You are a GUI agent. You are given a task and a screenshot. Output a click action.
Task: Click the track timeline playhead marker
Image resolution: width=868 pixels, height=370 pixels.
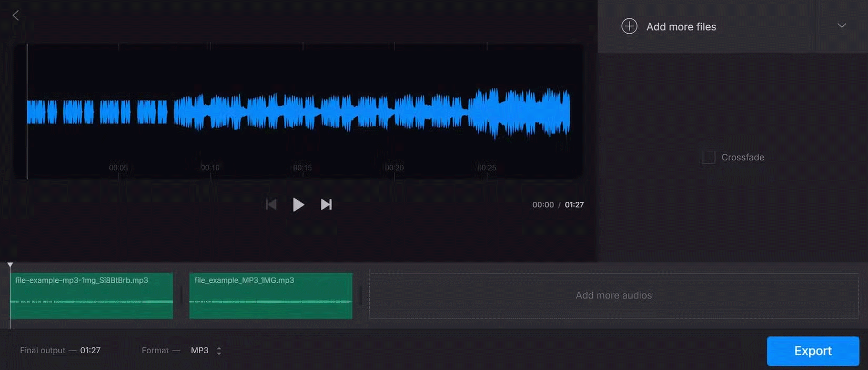pos(10,265)
